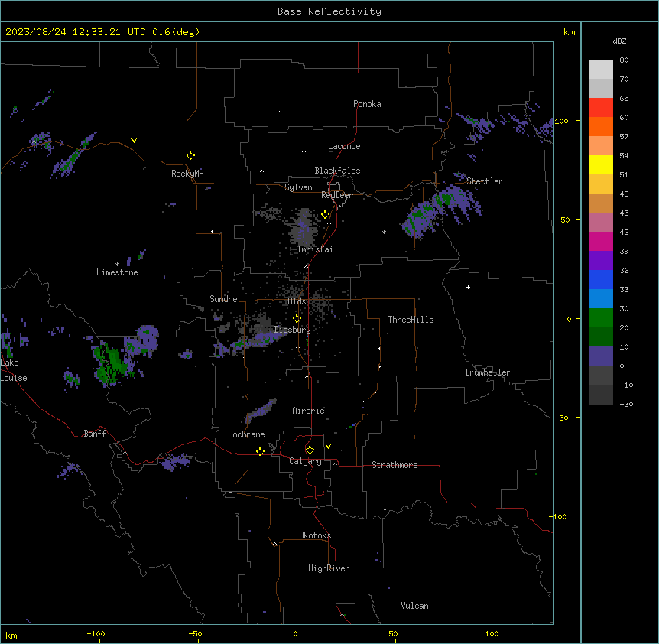659x644 pixels.
Task: Select the HighRiver label
Action: (328, 568)
